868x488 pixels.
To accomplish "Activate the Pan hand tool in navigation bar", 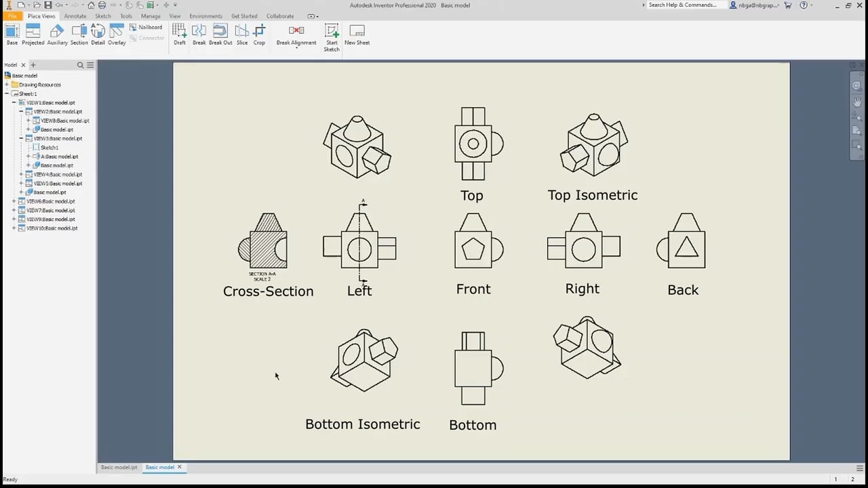I will click(857, 102).
